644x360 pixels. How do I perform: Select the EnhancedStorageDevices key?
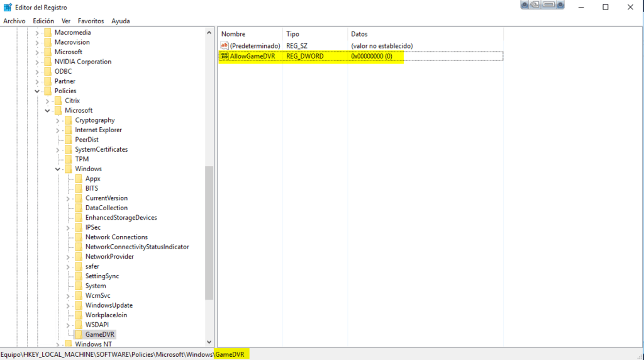point(121,218)
